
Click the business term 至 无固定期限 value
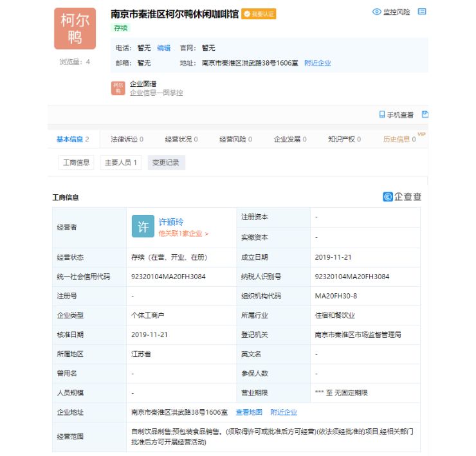[x=341, y=393]
